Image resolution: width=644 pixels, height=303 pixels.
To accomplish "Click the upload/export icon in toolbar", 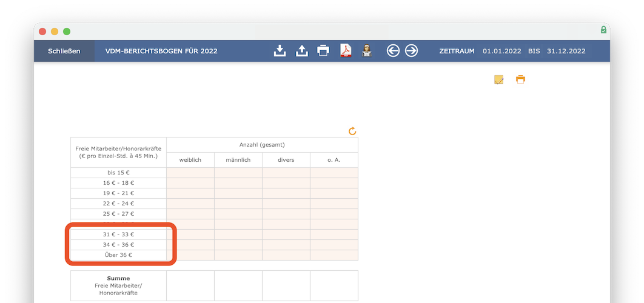I will (301, 51).
